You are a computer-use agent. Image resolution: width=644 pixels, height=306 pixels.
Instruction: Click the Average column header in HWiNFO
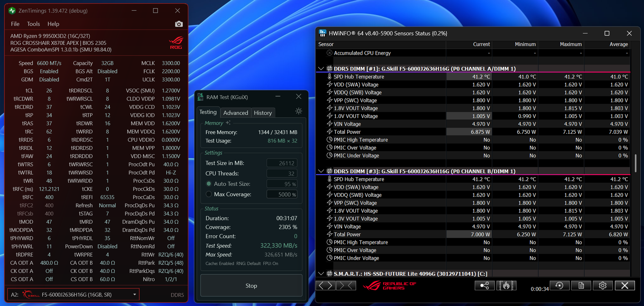[607, 44]
